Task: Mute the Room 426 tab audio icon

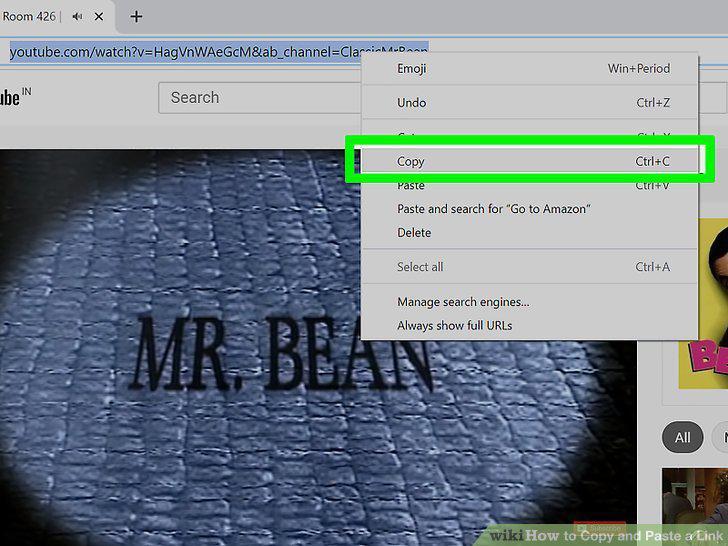Action: coord(78,17)
